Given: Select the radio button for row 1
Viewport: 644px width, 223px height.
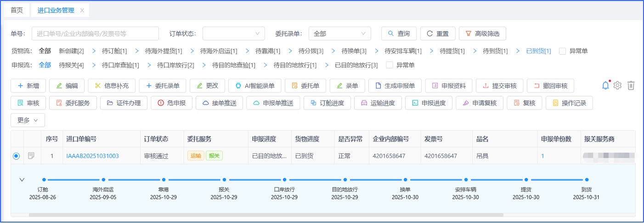Looking at the screenshot, I should 17,156.
